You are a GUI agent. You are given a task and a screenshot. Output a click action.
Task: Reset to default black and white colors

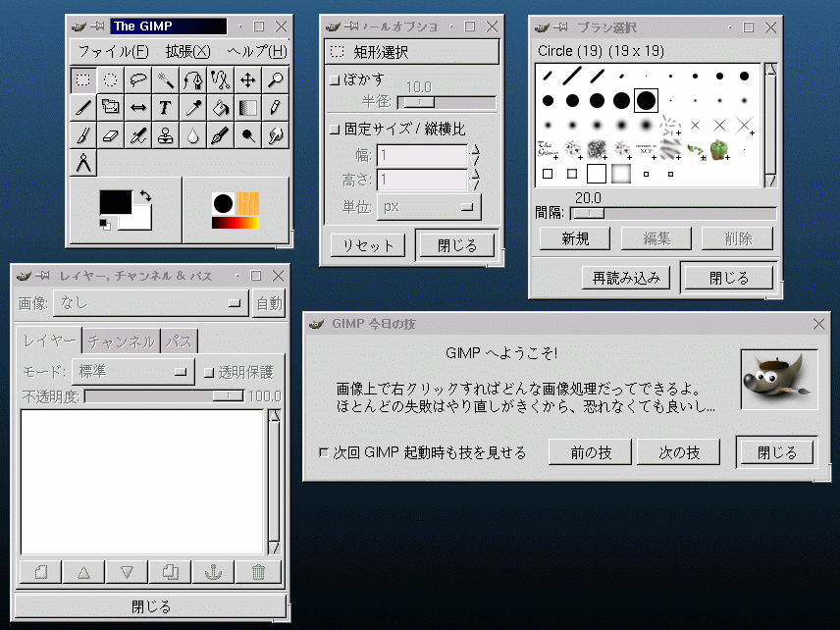tap(105, 225)
